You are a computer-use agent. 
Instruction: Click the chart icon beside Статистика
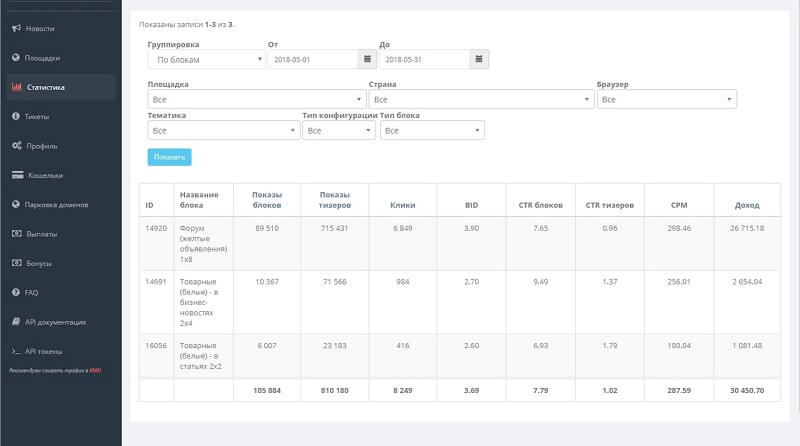pos(16,87)
